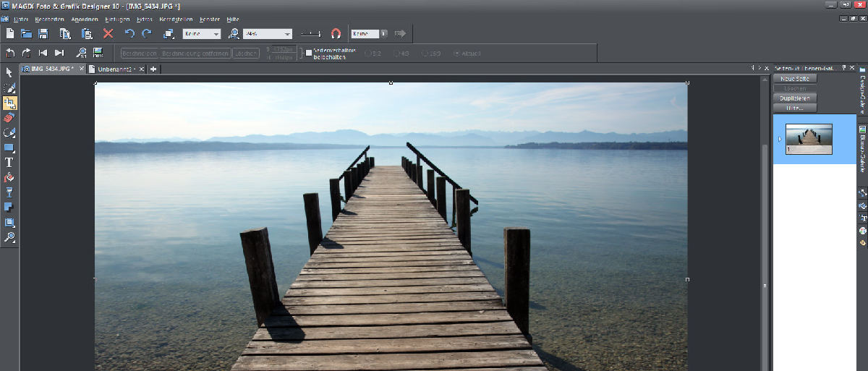Open the Hilfe menu

tap(233, 19)
